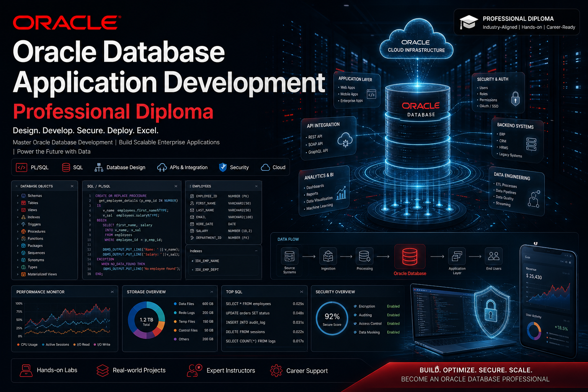This screenshot has width=588, height=392.
Task: Open the SQL / PL/SQL editor tab
Action: (x=99, y=186)
